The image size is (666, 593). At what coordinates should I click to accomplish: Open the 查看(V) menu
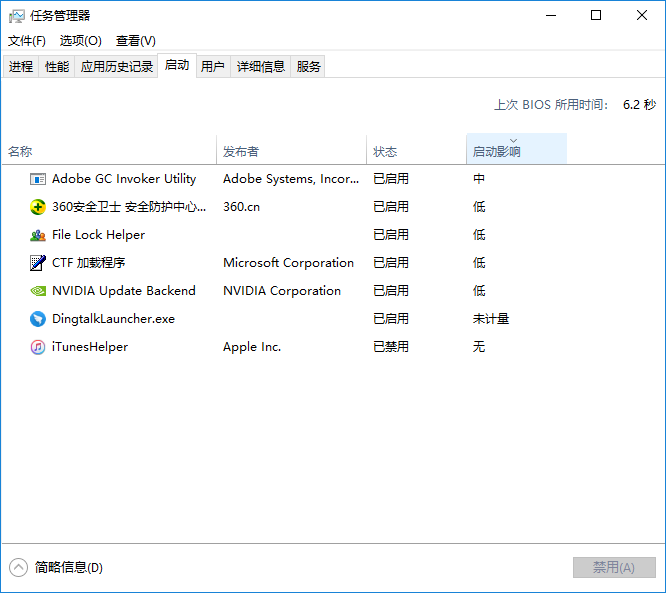(135, 41)
